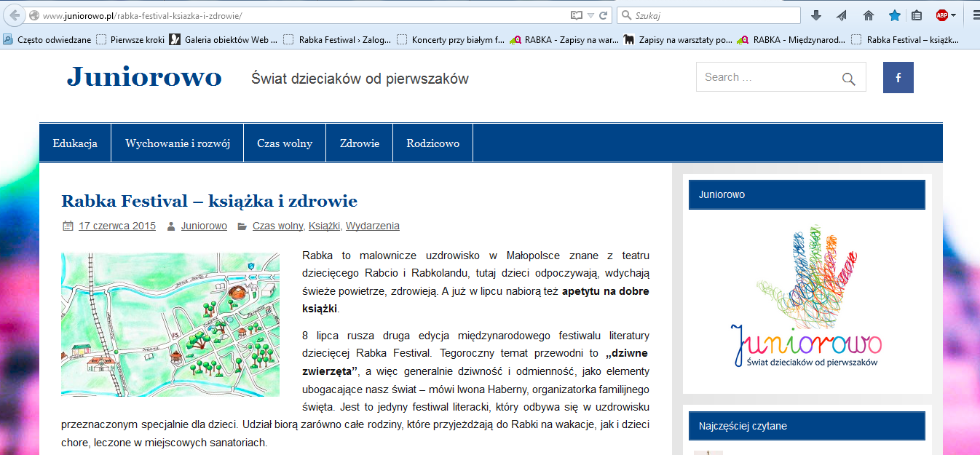This screenshot has height=455, width=980.
Task: Open 'Rabka Festiwal › Zalog...' bookmark
Action: [x=337, y=40]
